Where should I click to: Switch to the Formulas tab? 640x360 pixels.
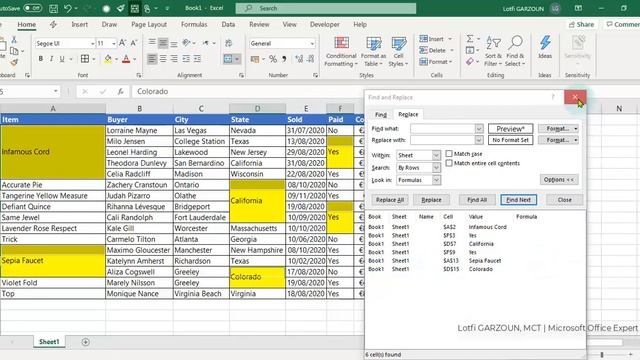click(194, 24)
